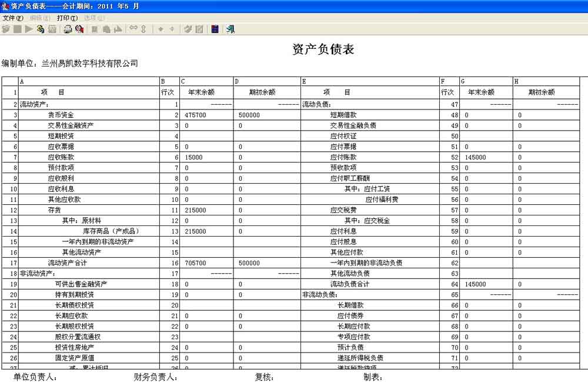The image size is (588, 382).
Task: Click row number 12 for 存货
Action: [10, 210]
